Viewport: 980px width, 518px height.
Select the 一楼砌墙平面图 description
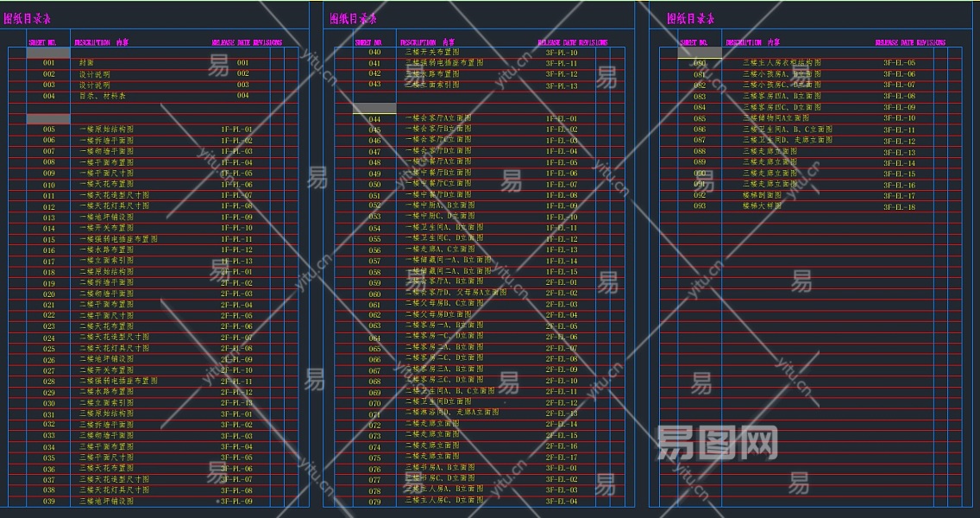click(106, 151)
